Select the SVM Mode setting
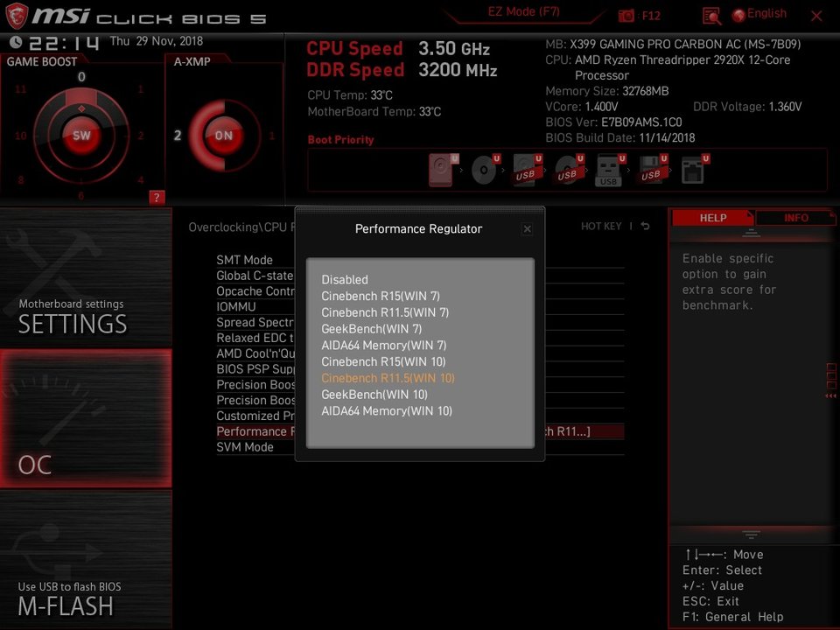Viewport: 840px width, 630px height. click(x=245, y=447)
